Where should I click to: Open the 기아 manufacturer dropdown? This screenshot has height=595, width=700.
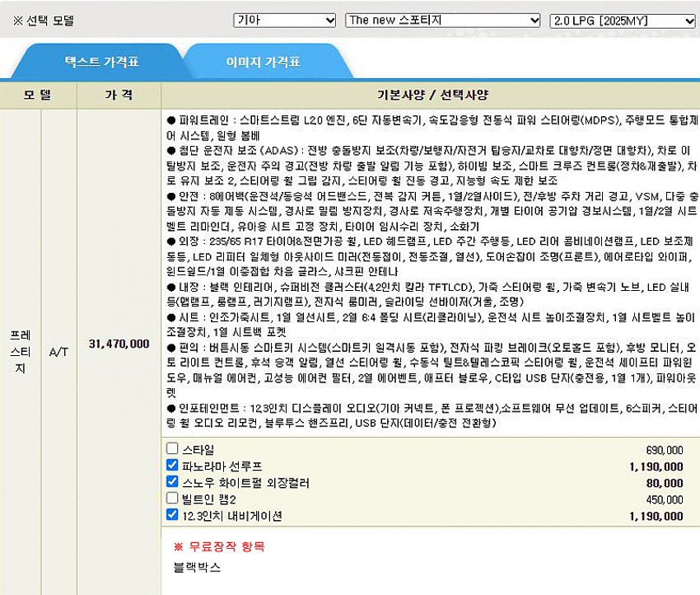tap(284, 21)
